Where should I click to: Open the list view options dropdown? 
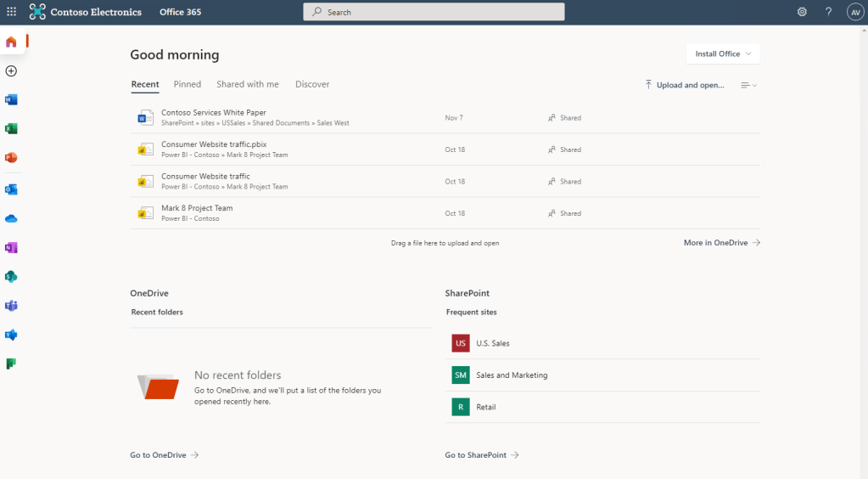point(748,85)
